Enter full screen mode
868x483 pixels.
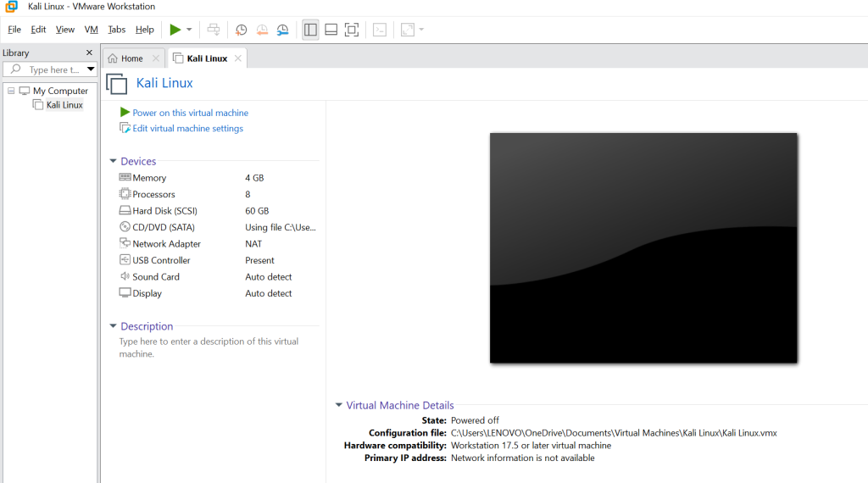point(352,30)
